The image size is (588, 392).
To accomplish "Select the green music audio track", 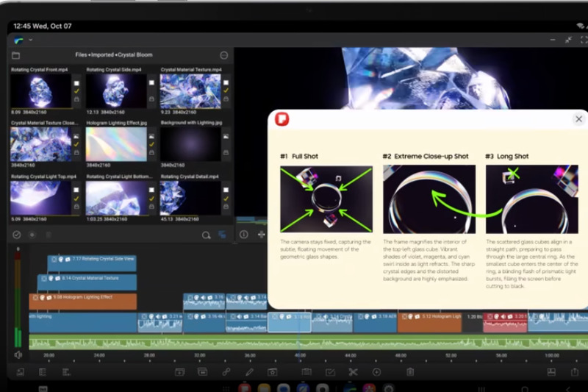I will (308, 342).
